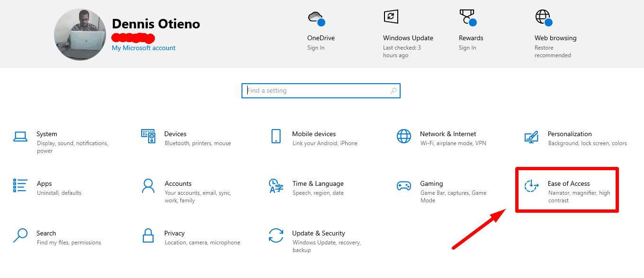Select the Network & Internet globe icon

(404, 136)
